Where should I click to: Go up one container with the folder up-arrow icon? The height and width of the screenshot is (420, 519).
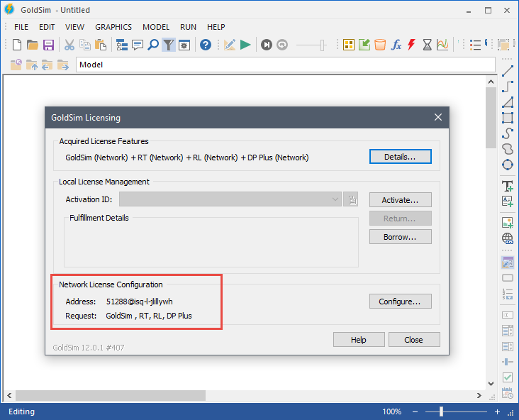point(31,65)
